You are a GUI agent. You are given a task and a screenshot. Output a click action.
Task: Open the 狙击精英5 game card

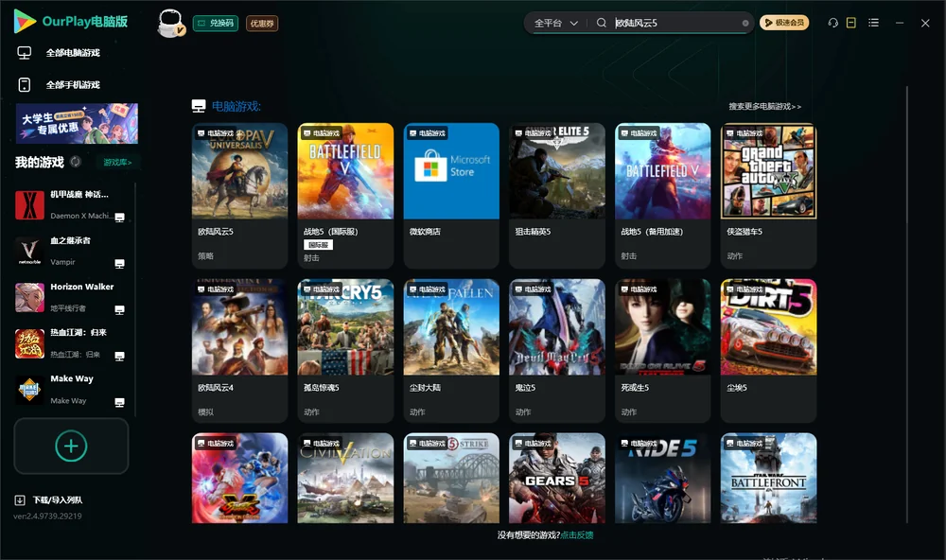(557, 196)
